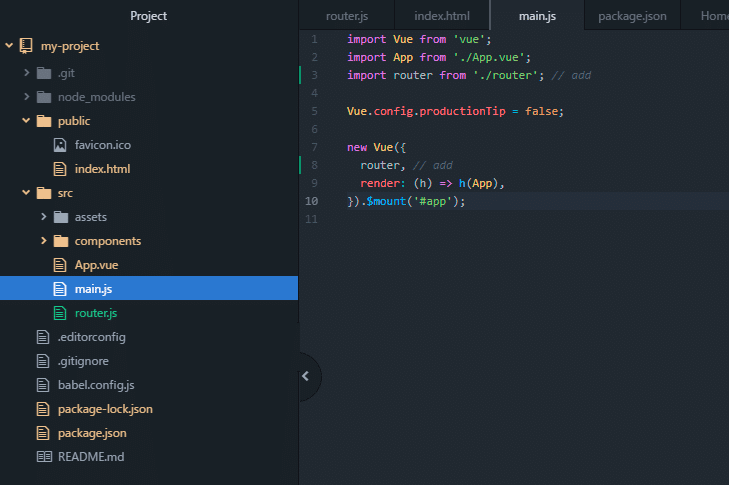
Task: Open favicon.ico from the tree
Action: point(103,145)
